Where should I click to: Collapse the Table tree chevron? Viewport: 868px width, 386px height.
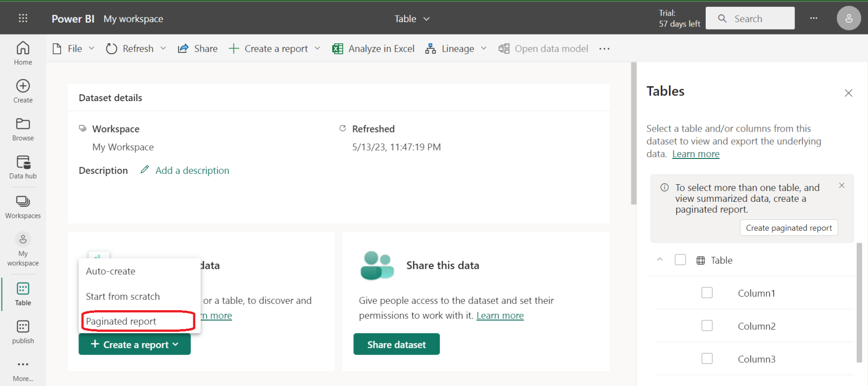tap(660, 260)
